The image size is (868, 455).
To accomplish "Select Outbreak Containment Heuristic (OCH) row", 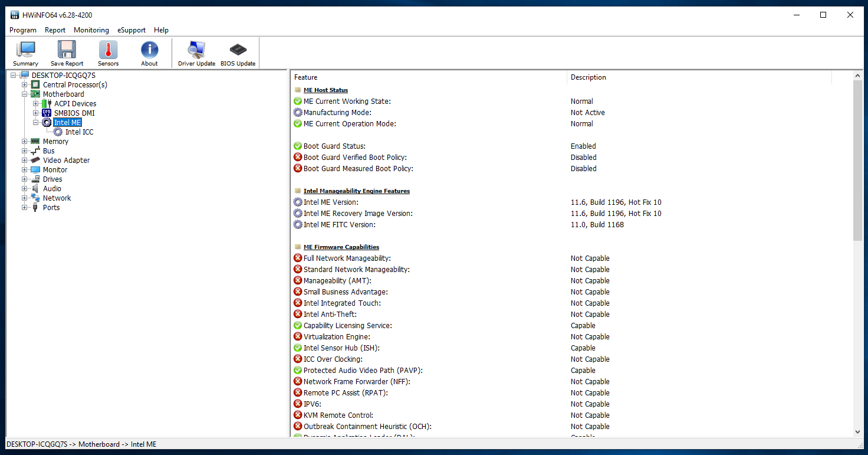I will 572,427.
